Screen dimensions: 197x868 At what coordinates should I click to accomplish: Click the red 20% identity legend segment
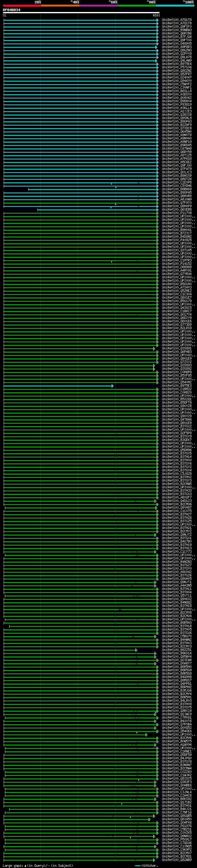tap(22, 6)
